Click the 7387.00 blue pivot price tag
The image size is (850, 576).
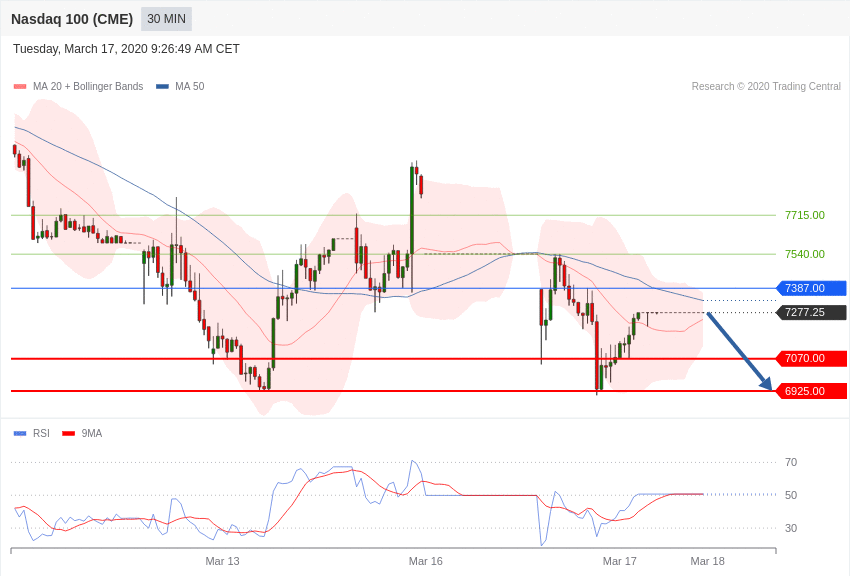pos(812,288)
